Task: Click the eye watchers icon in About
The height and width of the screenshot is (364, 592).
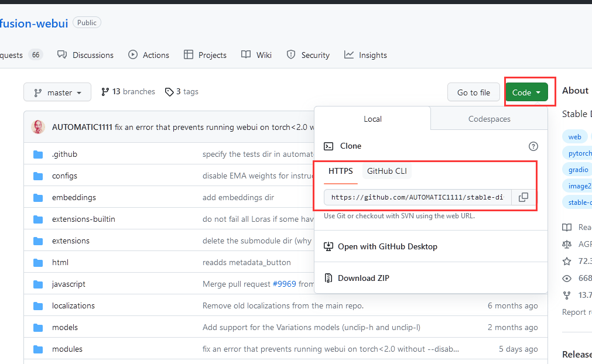Action: (567, 279)
